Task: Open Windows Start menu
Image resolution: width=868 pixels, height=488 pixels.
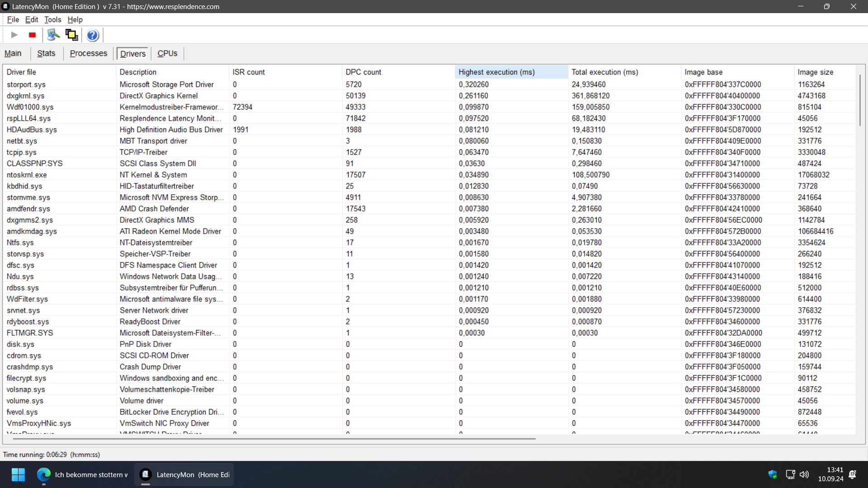Action: click(18, 474)
